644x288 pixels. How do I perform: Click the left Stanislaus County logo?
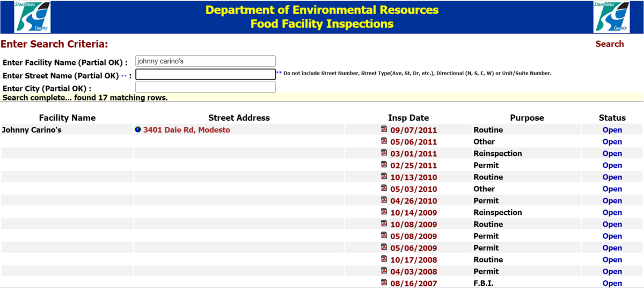pos(32,17)
